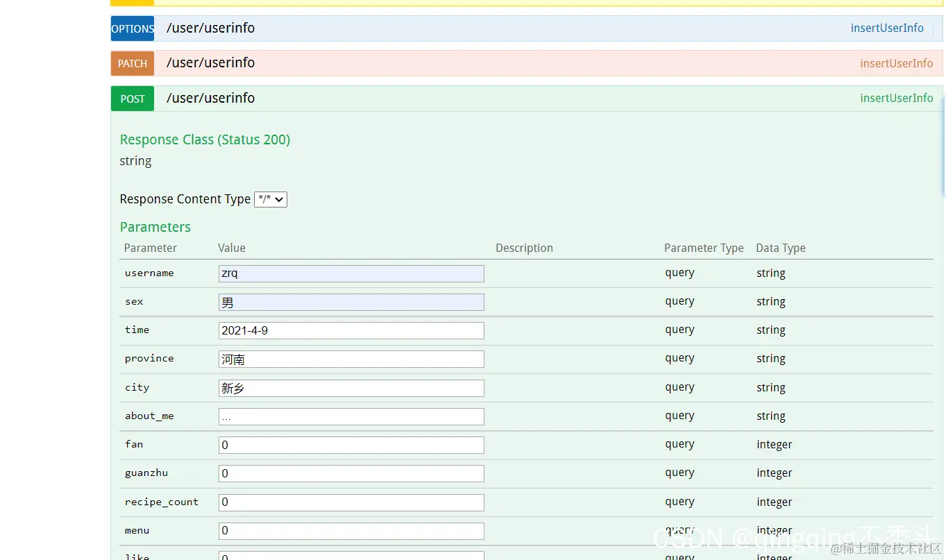Viewport: 946px width, 560px height.
Task: Click the recipe_count value field
Action: tap(351, 502)
